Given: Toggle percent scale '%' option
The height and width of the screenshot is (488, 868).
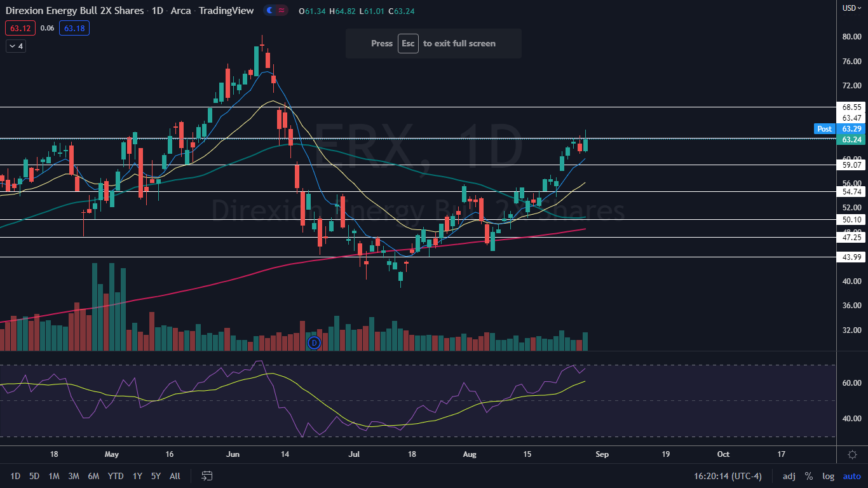Looking at the screenshot, I should [809, 476].
